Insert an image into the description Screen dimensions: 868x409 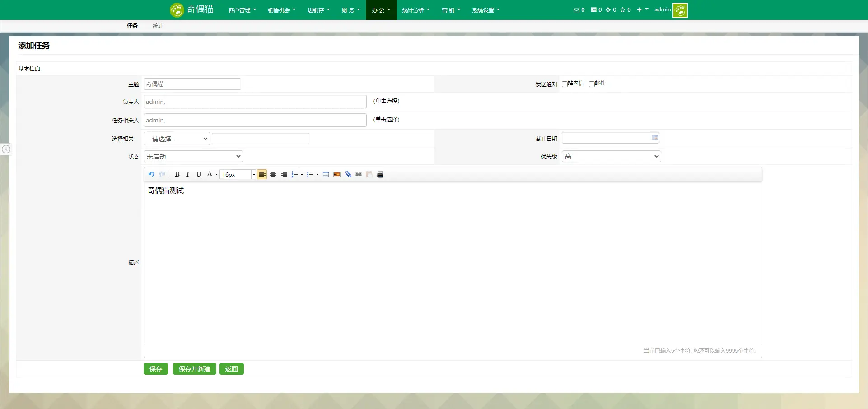(337, 174)
